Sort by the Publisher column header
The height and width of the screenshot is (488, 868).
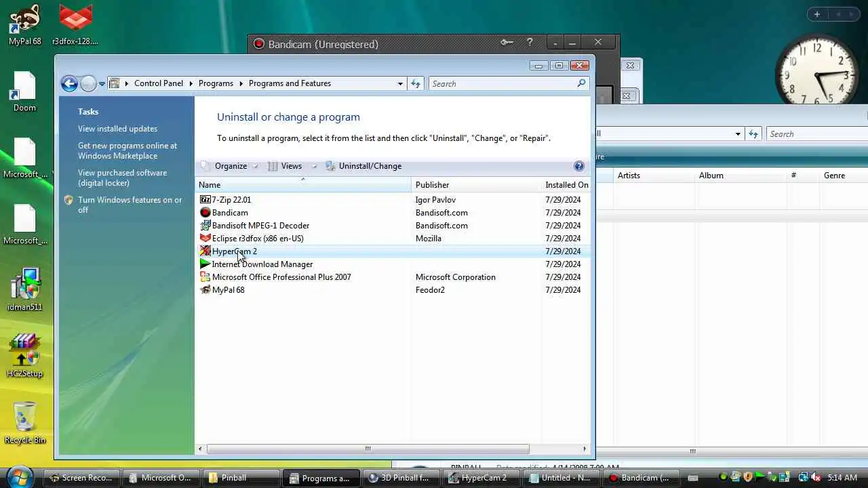point(476,185)
